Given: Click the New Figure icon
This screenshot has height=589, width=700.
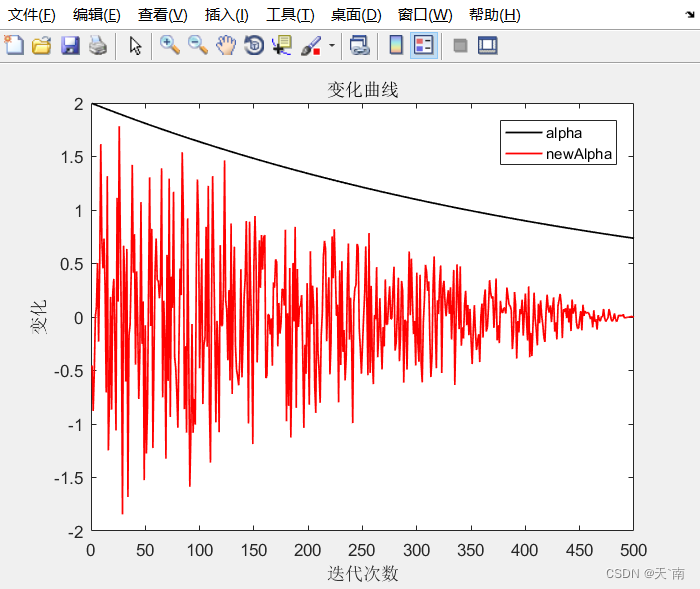Looking at the screenshot, I should [14, 45].
